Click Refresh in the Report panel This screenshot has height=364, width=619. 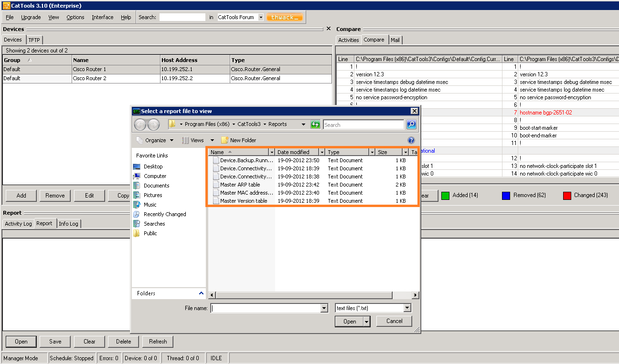pos(158,342)
